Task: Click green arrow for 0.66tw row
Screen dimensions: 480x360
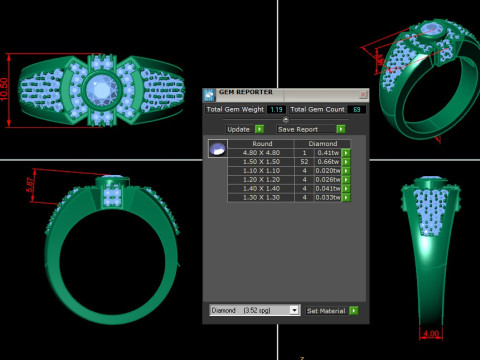Action: pyautogui.click(x=346, y=162)
